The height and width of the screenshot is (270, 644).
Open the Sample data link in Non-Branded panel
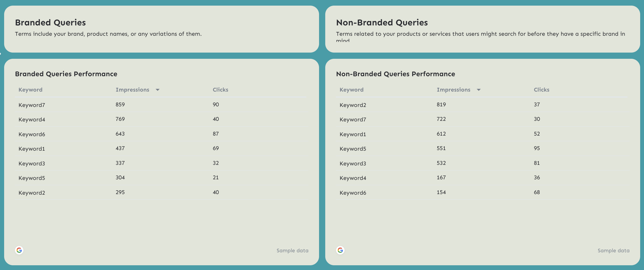(613, 250)
